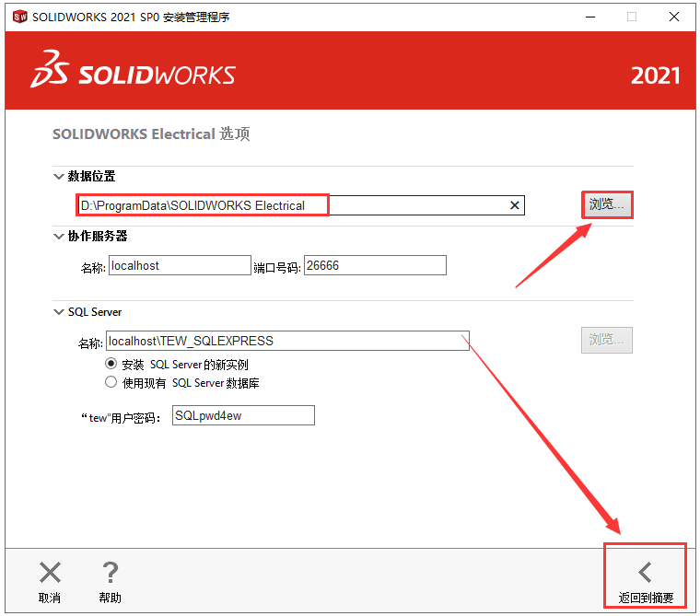The width and height of the screenshot is (700, 616).
Task: Edit SQL Server name field
Action: point(287,341)
